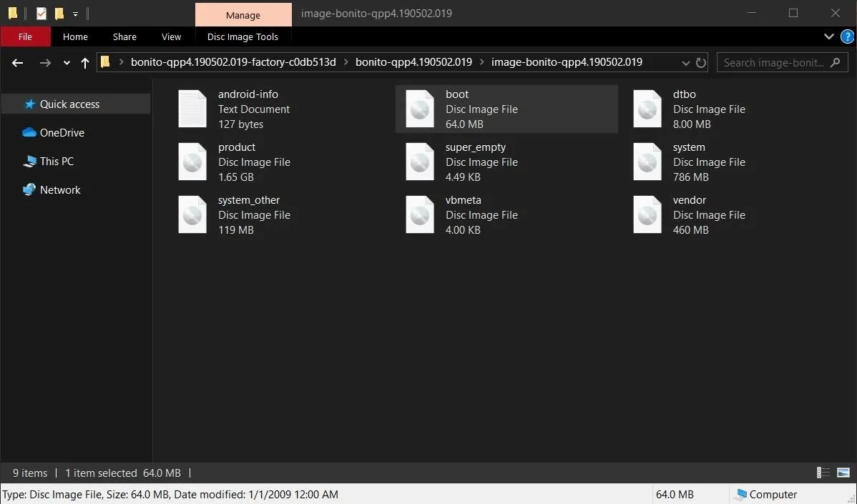Click the 786 MB size text
The width and height of the screenshot is (857, 504).
tap(691, 177)
